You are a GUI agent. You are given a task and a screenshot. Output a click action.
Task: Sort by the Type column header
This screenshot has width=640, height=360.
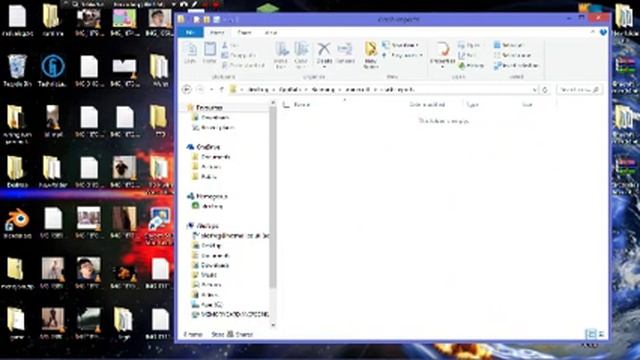pos(472,105)
